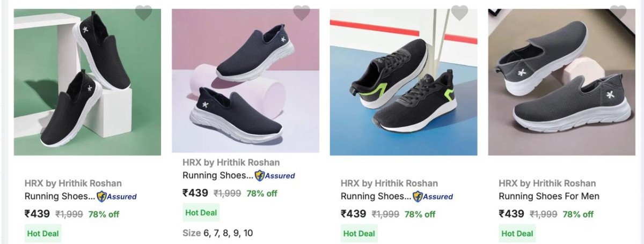The image size is (644, 244).
Task: Click the Hot Deal tag on the third product
Action: [359, 233]
